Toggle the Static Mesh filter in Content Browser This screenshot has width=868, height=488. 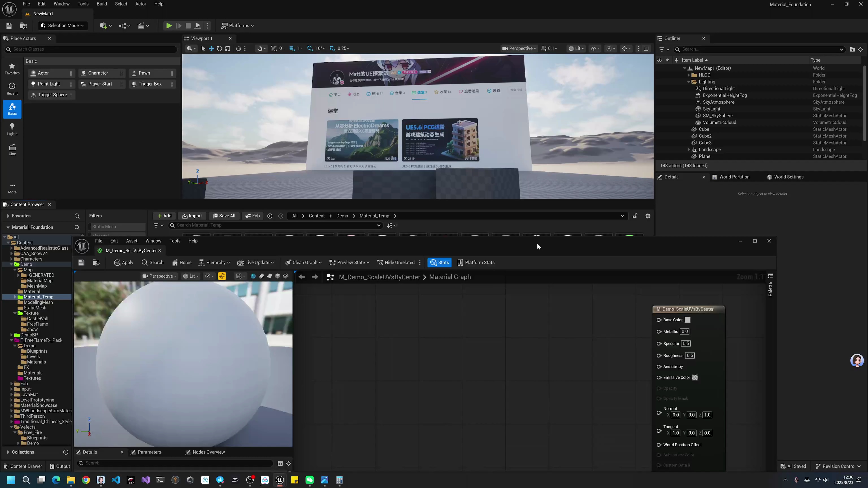[117, 227]
